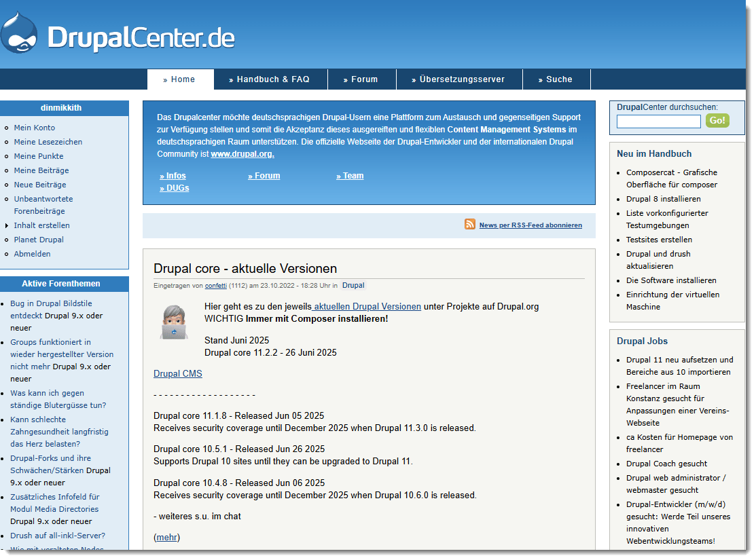Open job Drupal web administrator / webmaster gesucht
Image resolution: width=756 pixels, height=560 pixels.
676,484
